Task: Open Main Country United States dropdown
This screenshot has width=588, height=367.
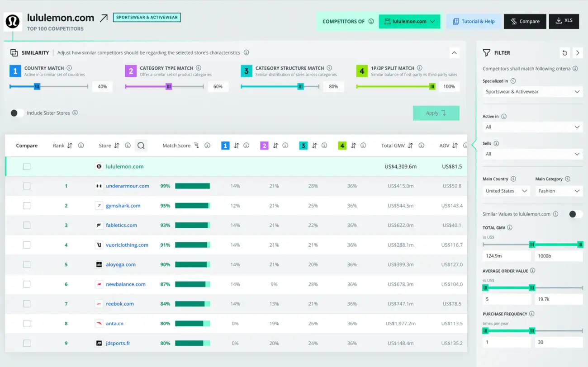Action: point(506,191)
